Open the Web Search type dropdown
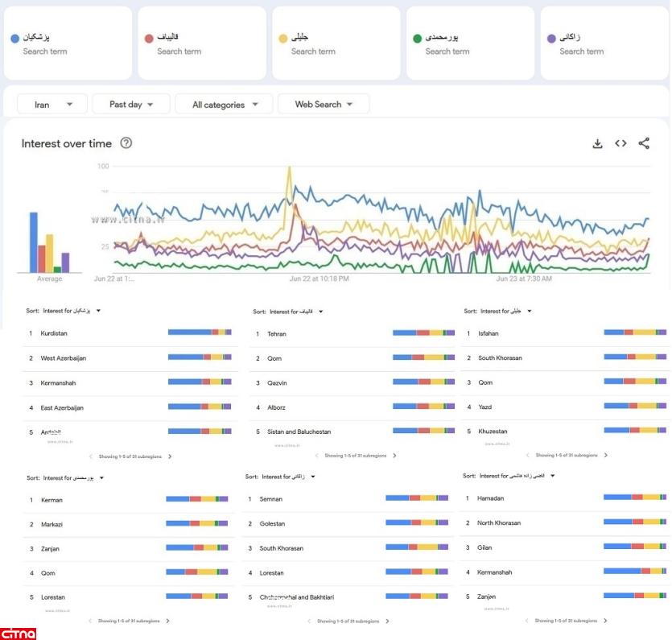Viewport: 672px width, 640px height. 324,105
